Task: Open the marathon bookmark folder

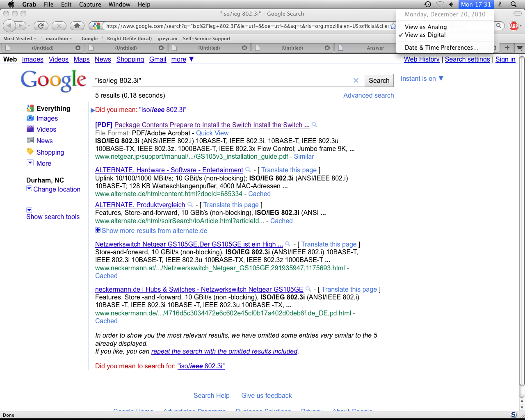Action: (59, 39)
